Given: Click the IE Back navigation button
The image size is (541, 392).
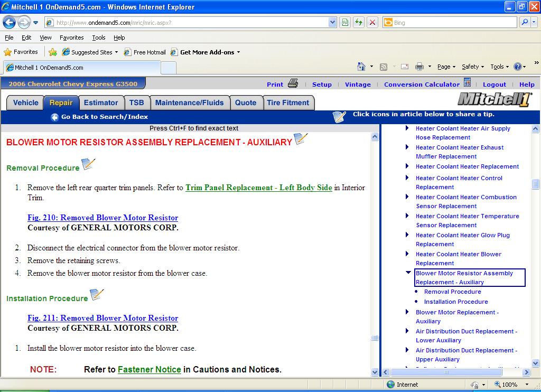Looking at the screenshot, I should (x=10, y=23).
